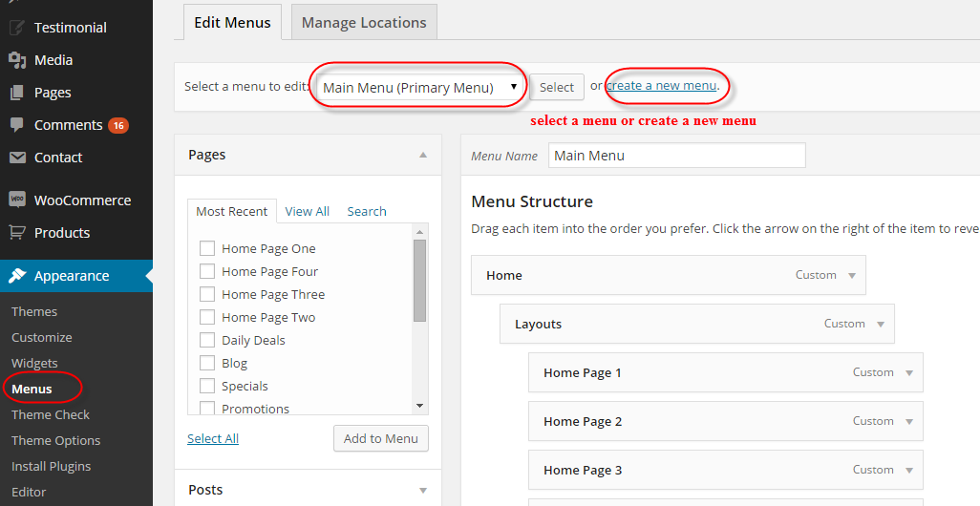The image size is (980, 506).
Task: Click the Add to Menu button
Action: pyautogui.click(x=380, y=438)
